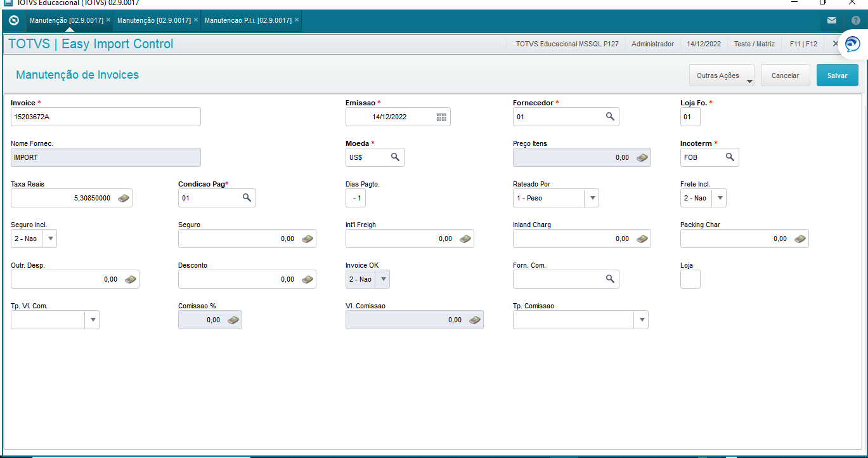Search Incoterm with its magnifier icon

(730, 157)
